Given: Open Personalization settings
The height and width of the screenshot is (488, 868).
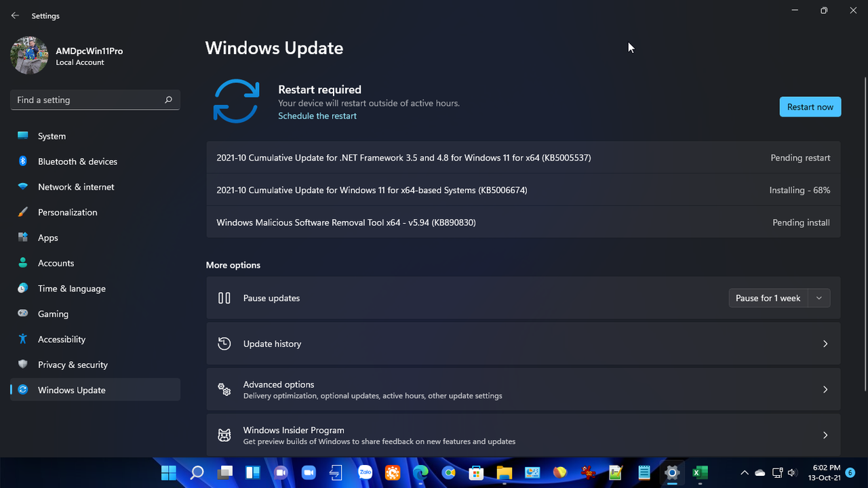Looking at the screenshot, I should coord(95,212).
